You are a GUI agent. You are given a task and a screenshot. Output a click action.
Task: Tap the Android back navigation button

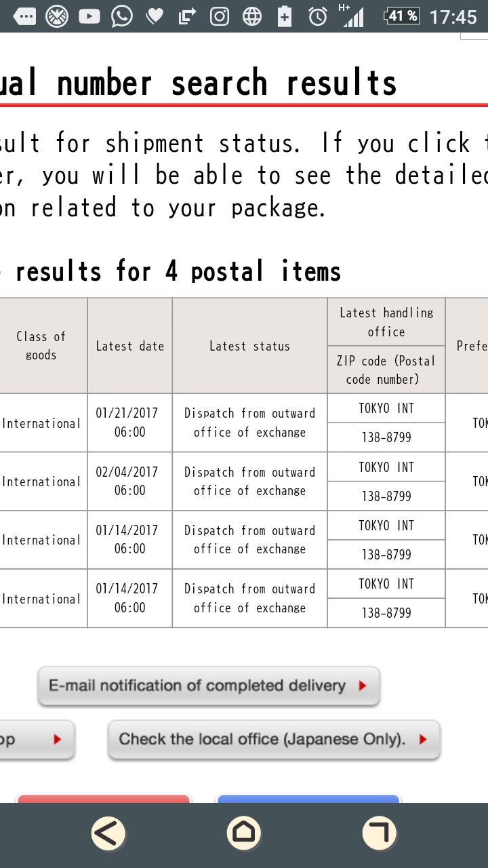coord(108,833)
